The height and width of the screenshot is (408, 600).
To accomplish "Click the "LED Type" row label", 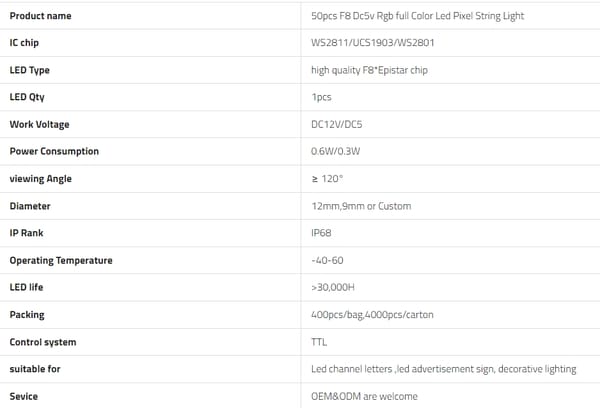I will pos(29,70).
